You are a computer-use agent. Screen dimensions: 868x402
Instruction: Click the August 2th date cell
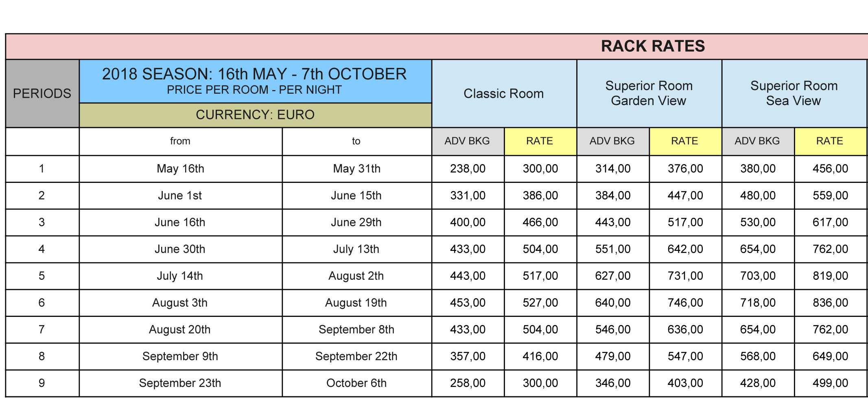click(356, 276)
